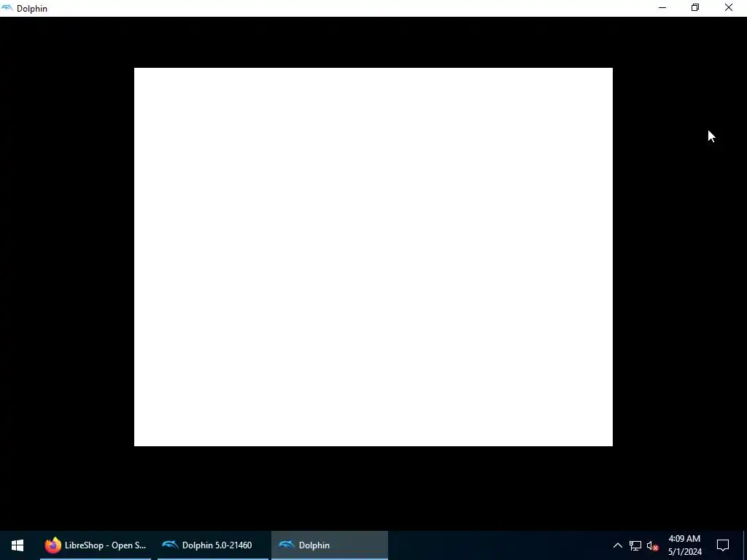
Task: Click the white emulated game display area
Action: [x=373, y=257]
